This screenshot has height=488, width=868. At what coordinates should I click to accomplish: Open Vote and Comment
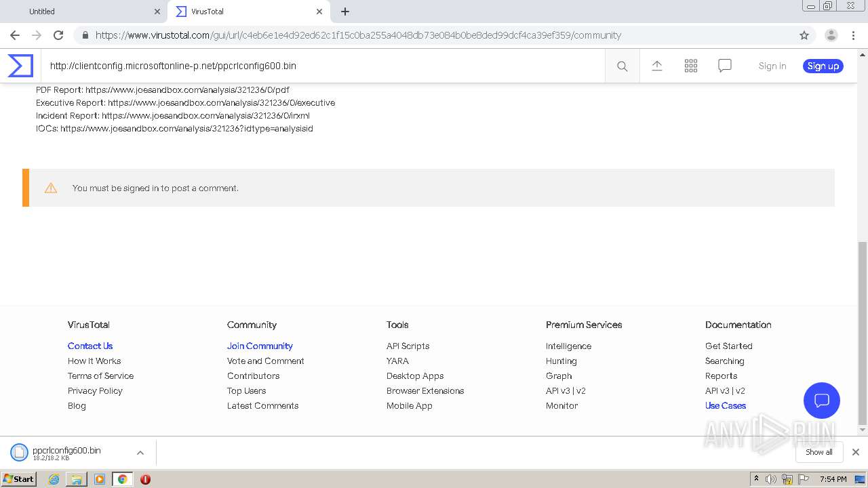click(x=266, y=361)
